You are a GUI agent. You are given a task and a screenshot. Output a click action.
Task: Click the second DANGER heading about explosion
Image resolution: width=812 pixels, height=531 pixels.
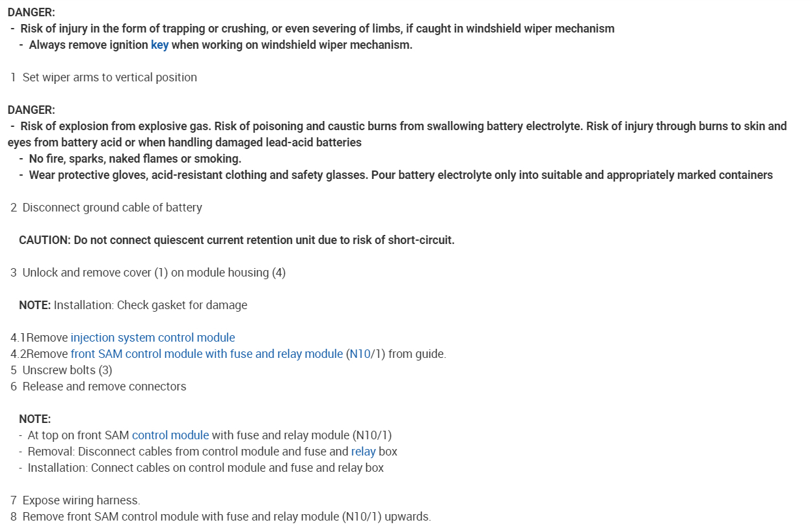coord(31,110)
